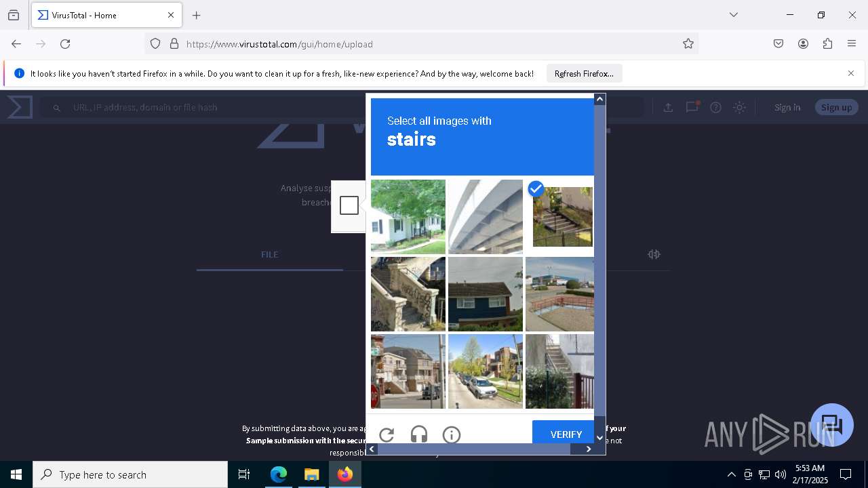Viewport: 868px width, 488px height.
Task: Click the site security padlock icon
Action: point(174,44)
